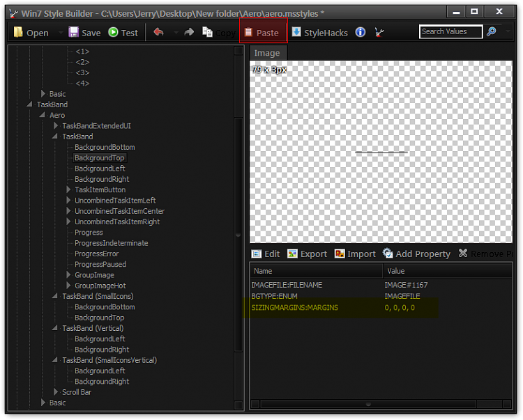Select BackgroundBottom under TaskBand
The image size is (523, 420).
105,147
